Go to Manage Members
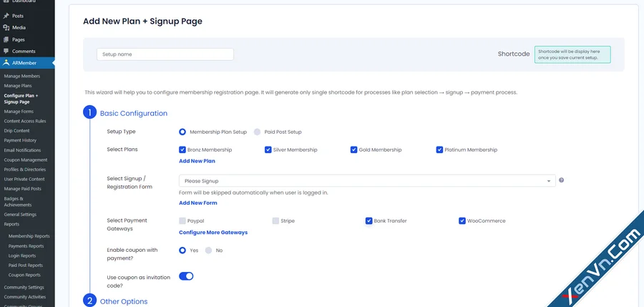Screen dimensions: 644x307 pos(22,77)
